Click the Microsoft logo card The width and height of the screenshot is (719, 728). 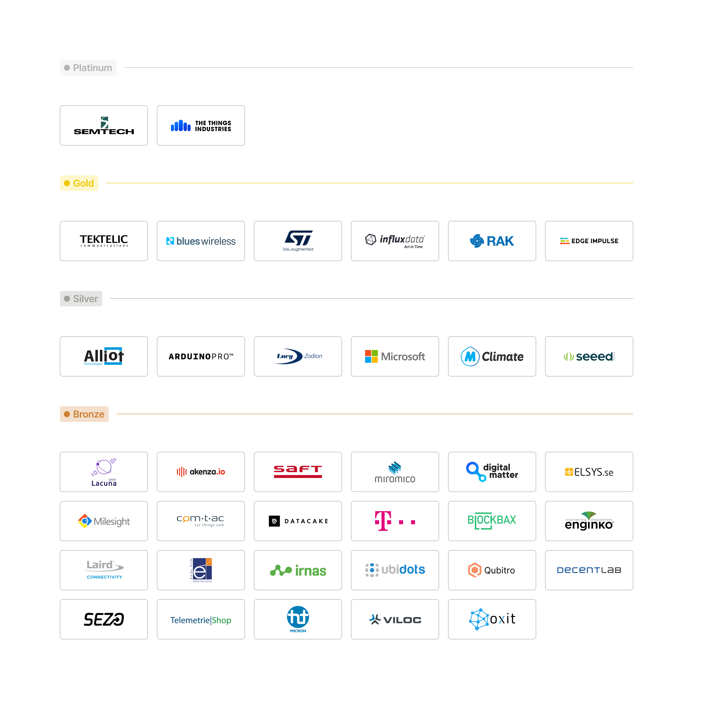coord(395,356)
